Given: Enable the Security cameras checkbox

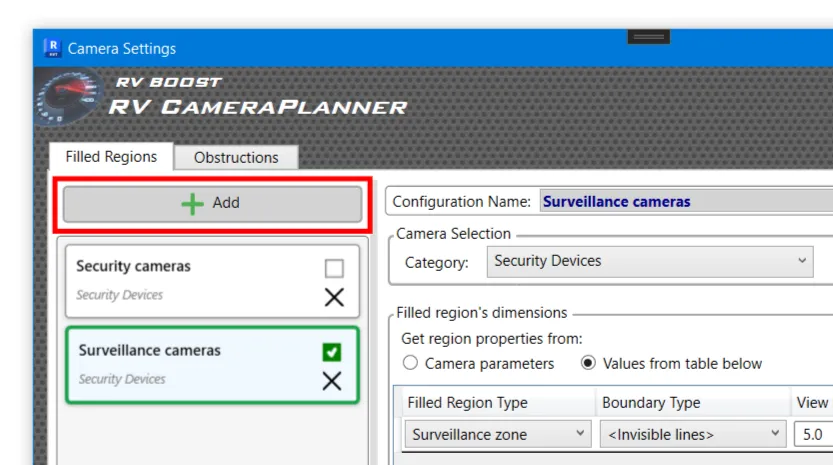Looking at the screenshot, I should click(x=334, y=268).
